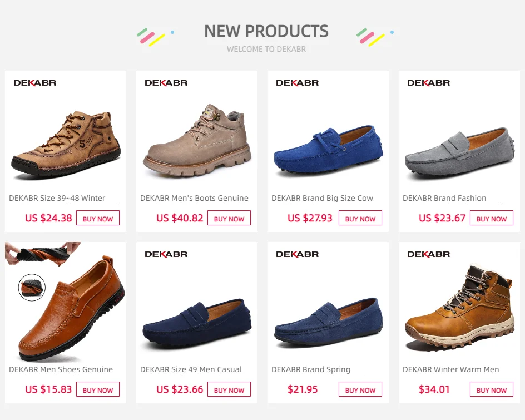Open the grey suede penny loafer image
Image resolution: width=525 pixels, height=420 pixels.
pyautogui.click(x=459, y=152)
